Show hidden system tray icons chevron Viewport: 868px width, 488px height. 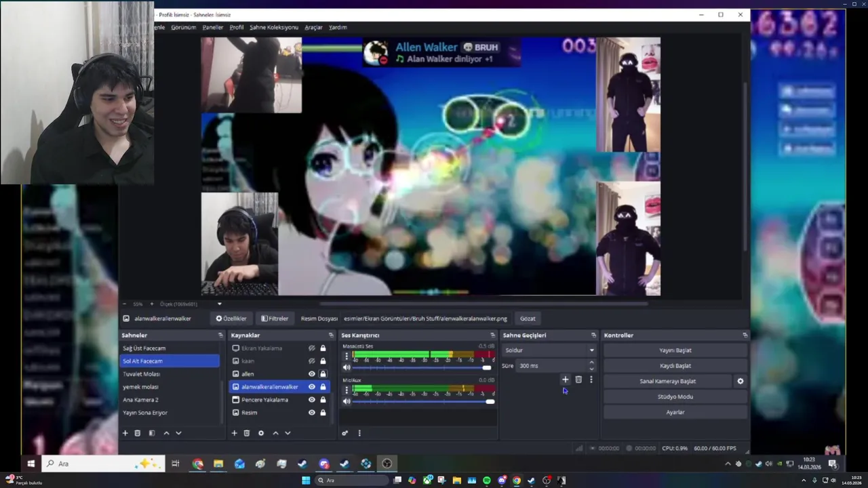click(728, 464)
